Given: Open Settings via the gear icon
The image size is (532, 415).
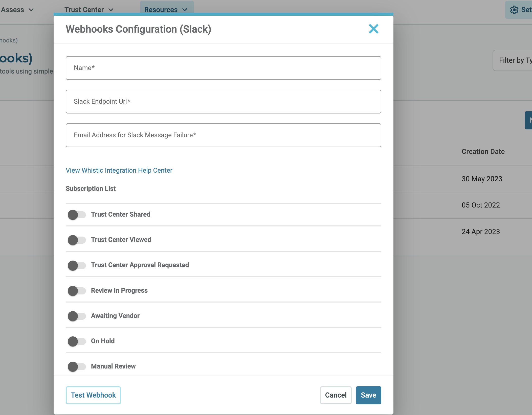Looking at the screenshot, I should [x=514, y=10].
